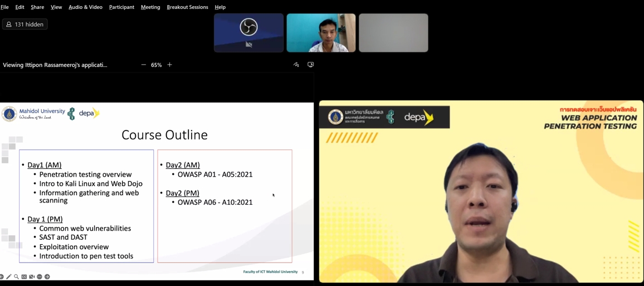
Task: Expand the Meeting menu
Action: point(150,7)
